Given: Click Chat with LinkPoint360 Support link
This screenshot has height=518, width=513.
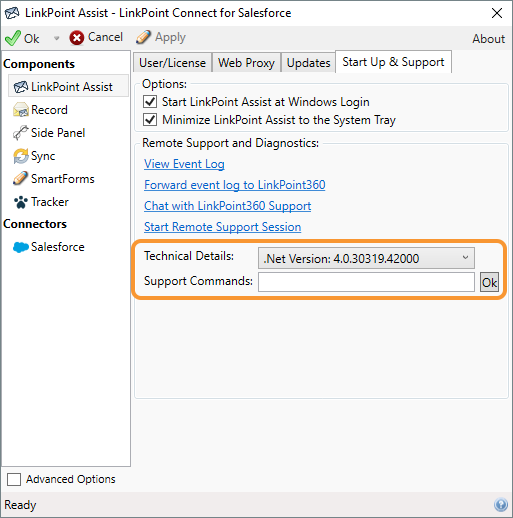Looking at the screenshot, I should [x=228, y=206].
